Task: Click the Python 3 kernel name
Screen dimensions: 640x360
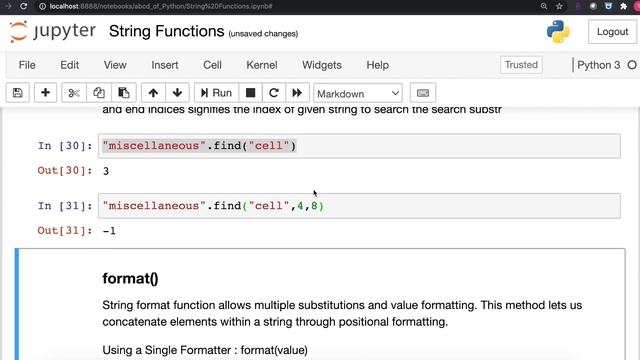Action: click(598, 65)
